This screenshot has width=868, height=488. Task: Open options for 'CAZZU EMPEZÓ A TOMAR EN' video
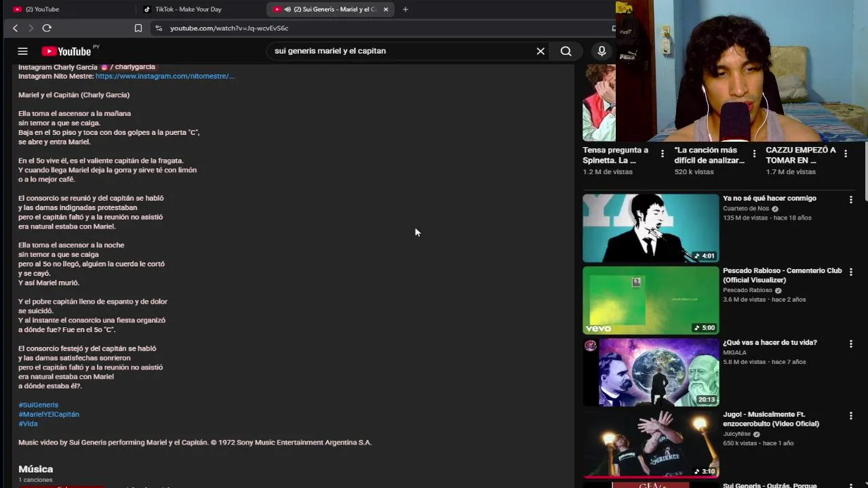[846, 154]
